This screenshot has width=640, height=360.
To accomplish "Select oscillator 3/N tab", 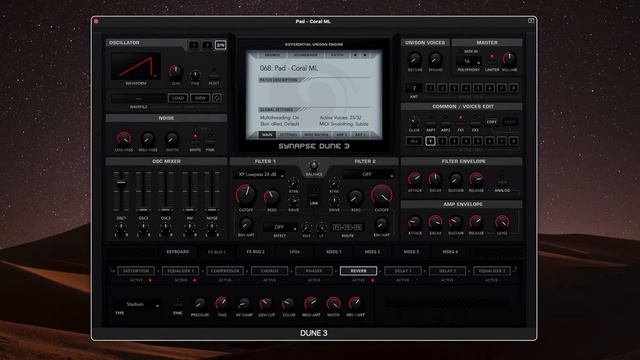I will pyautogui.click(x=220, y=45).
